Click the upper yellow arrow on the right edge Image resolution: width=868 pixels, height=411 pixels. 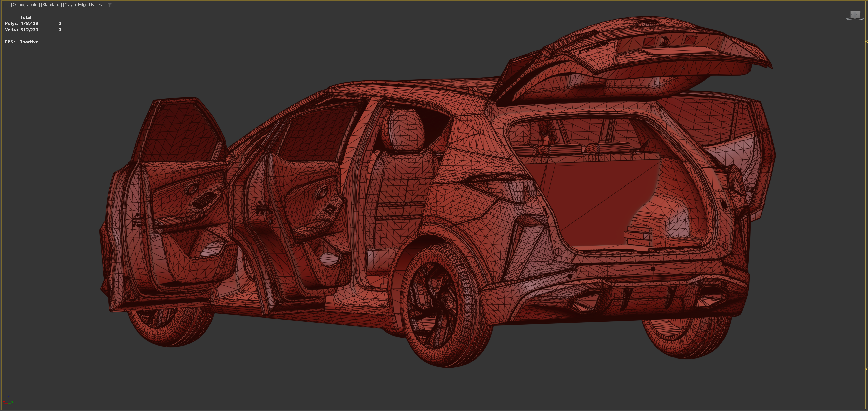click(866, 41)
